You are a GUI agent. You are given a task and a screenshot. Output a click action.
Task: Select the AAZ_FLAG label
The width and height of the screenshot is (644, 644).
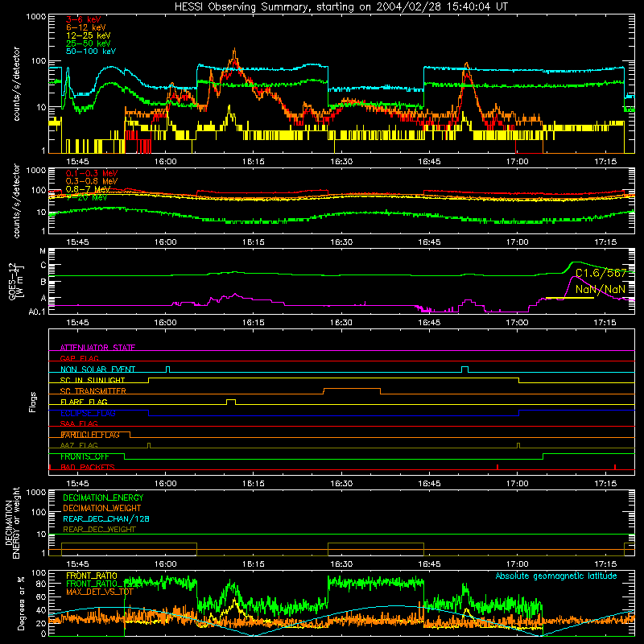(79, 445)
